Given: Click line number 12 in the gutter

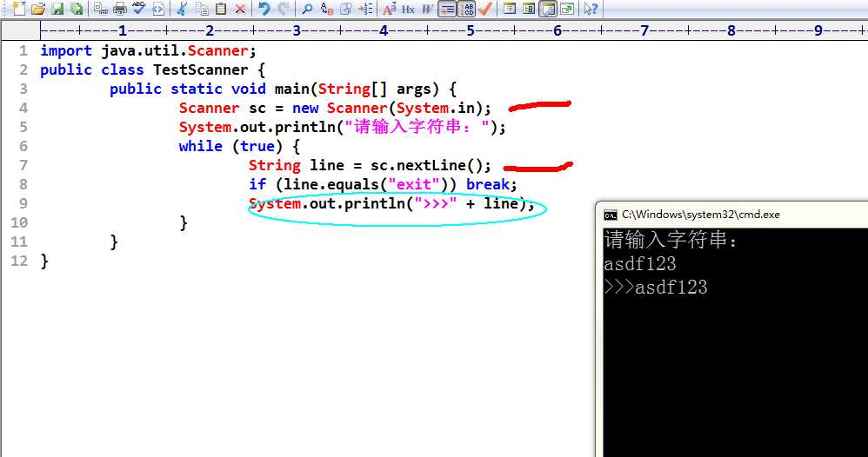Looking at the screenshot, I should 19,261.
